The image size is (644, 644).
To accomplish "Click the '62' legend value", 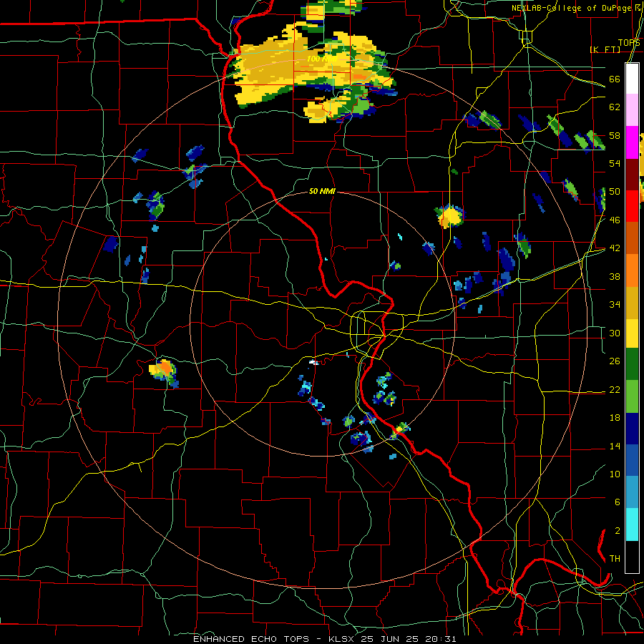I will pos(615,107).
